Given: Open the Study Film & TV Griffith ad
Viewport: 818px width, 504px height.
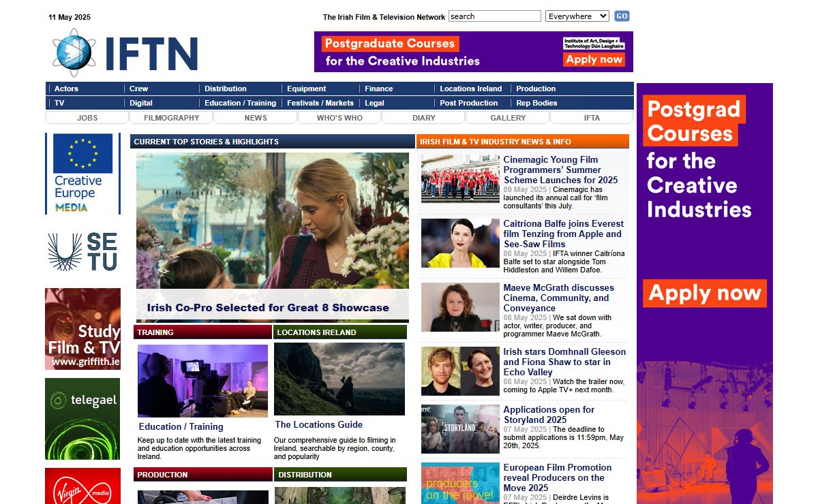Looking at the screenshot, I should coord(82,329).
